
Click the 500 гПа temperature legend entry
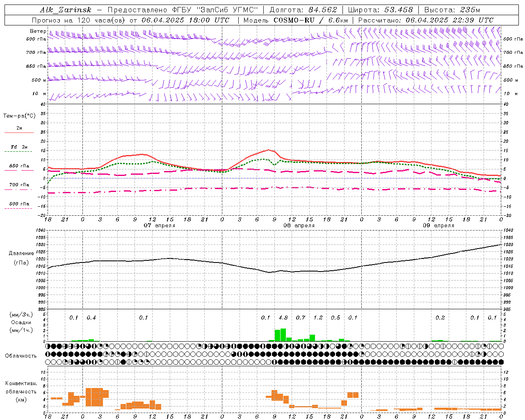19,204
